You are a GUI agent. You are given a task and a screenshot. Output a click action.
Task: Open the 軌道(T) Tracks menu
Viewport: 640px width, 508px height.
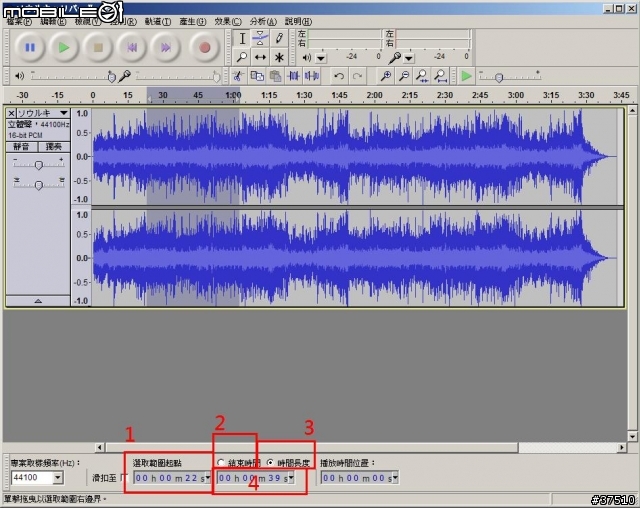(x=158, y=22)
